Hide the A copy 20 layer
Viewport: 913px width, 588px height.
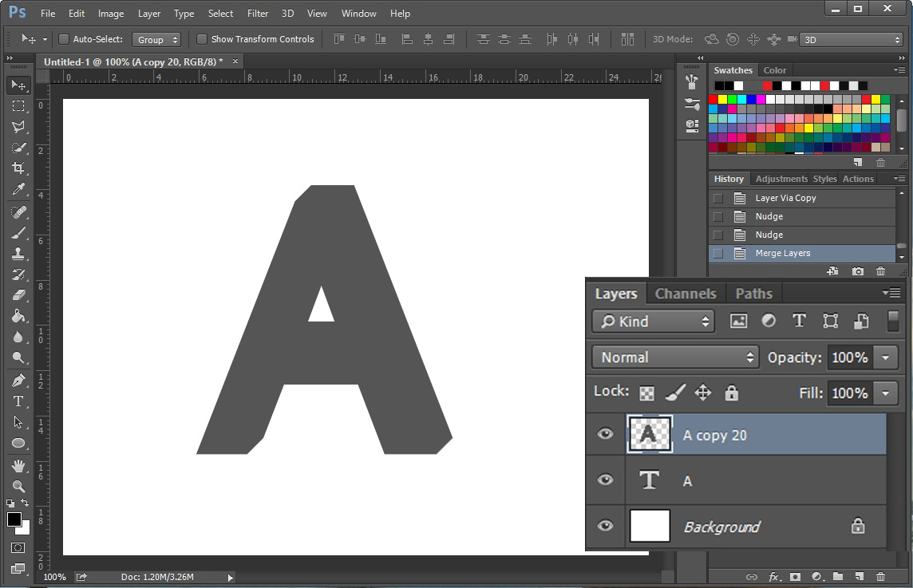pyautogui.click(x=606, y=434)
